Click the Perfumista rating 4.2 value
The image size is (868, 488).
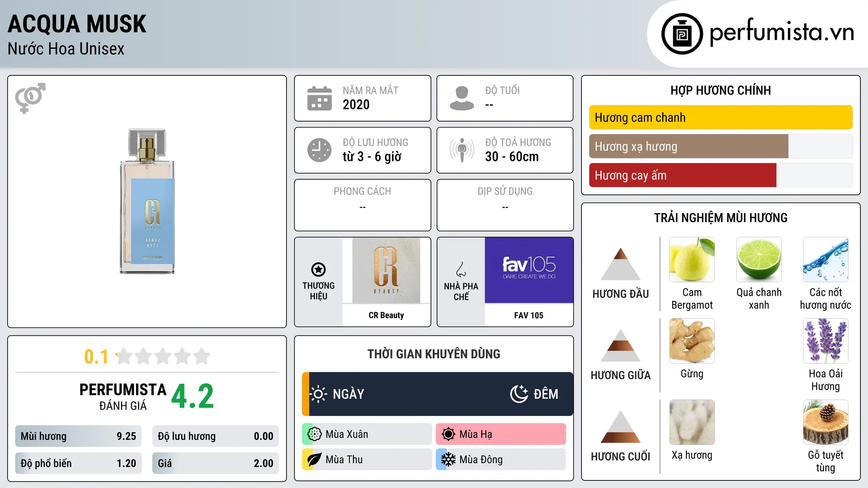point(193,396)
